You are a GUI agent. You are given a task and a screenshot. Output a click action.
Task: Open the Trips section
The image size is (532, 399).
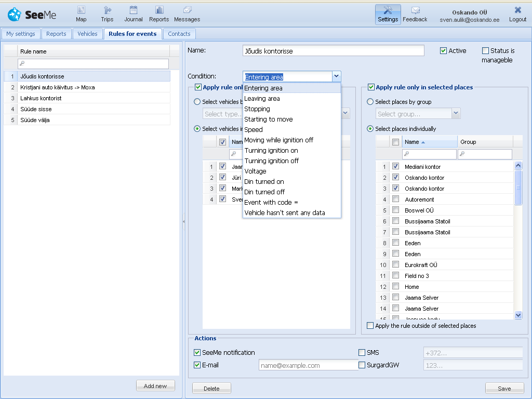pyautogui.click(x=107, y=14)
